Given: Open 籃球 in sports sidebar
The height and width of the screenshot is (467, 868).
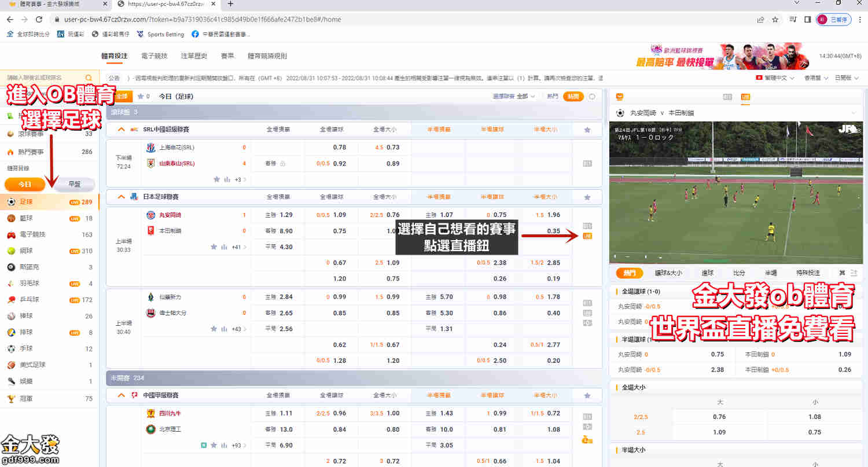Looking at the screenshot, I should [x=50, y=218].
